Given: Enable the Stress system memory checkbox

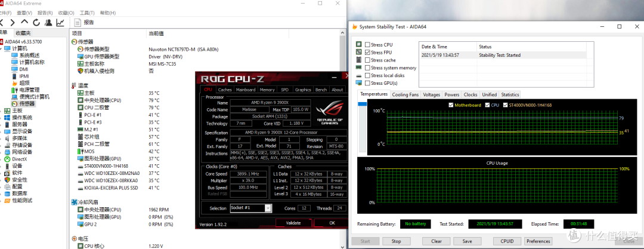Looking at the screenshot, I should coord(367,67).
